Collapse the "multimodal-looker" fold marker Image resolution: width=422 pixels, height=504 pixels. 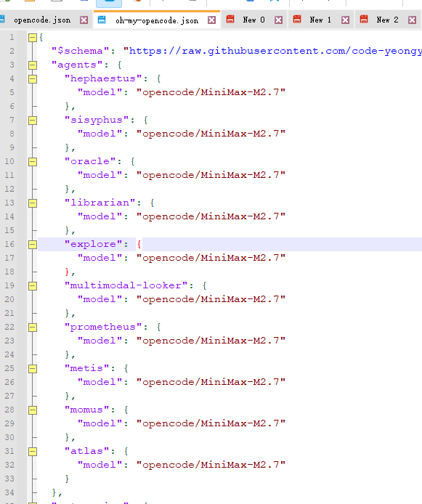(33, 286)
